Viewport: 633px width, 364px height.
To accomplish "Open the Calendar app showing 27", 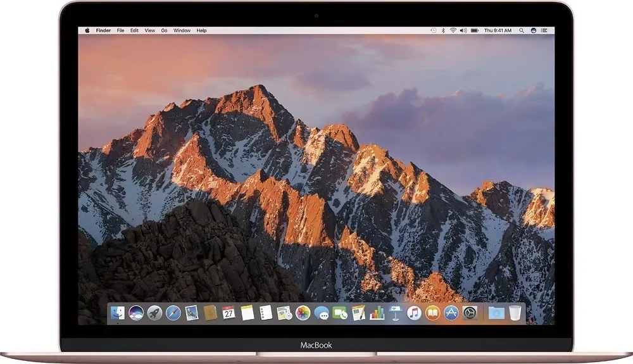I will 229,313.
